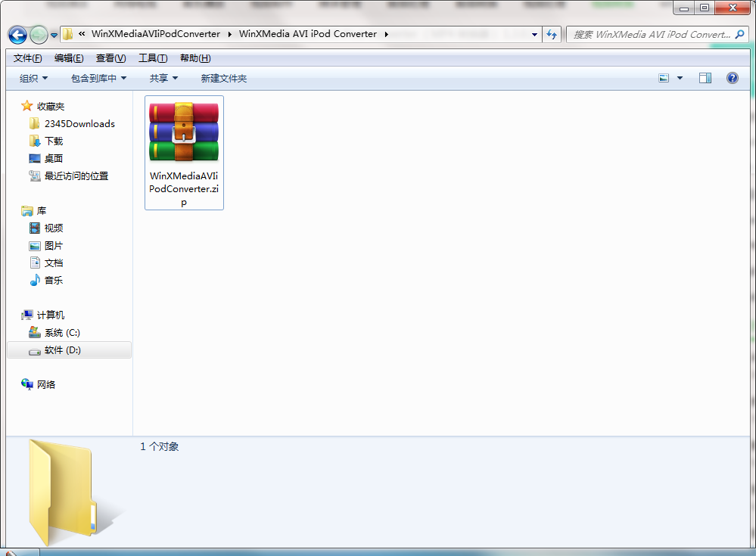Open the 工具(T) menu
This screenshot has width=756, height=556.
point(153,58)
